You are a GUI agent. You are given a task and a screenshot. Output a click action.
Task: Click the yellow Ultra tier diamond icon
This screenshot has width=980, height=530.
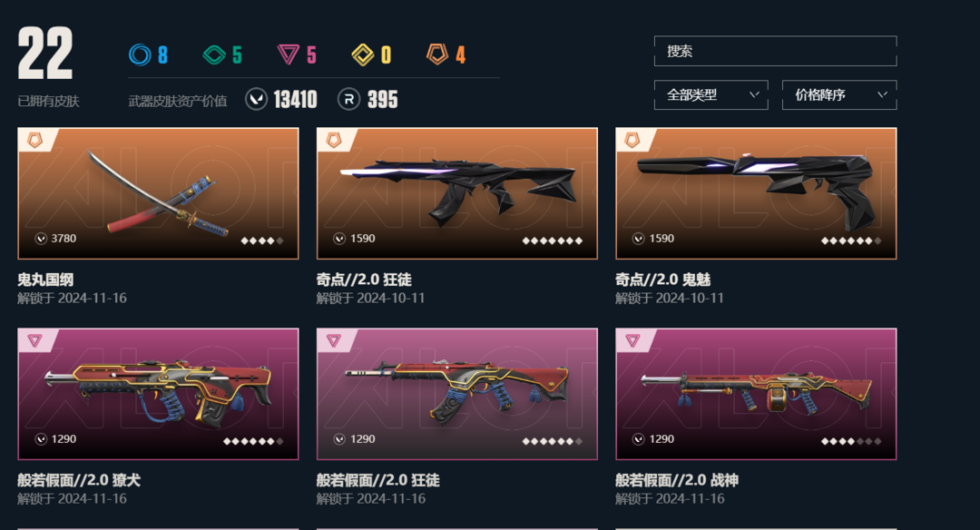click(x=362, y=55)
